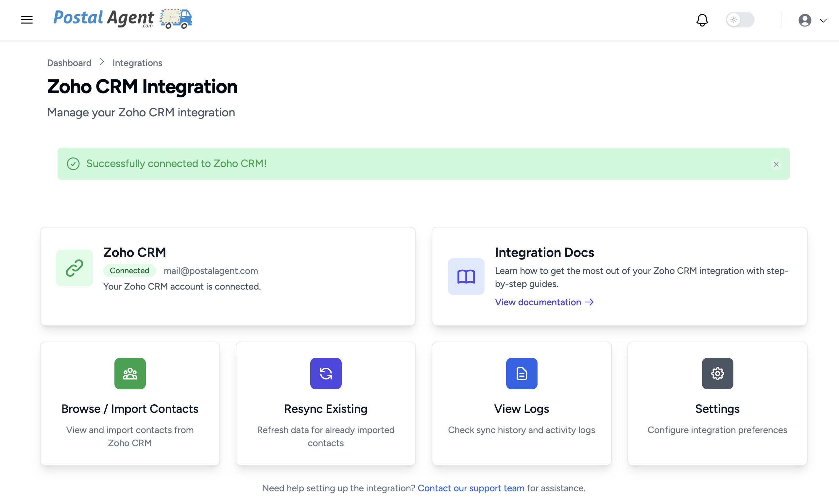Open Browse / Import Contacts card
This screenshot has width=839, height=504.
tap(130, 409)
